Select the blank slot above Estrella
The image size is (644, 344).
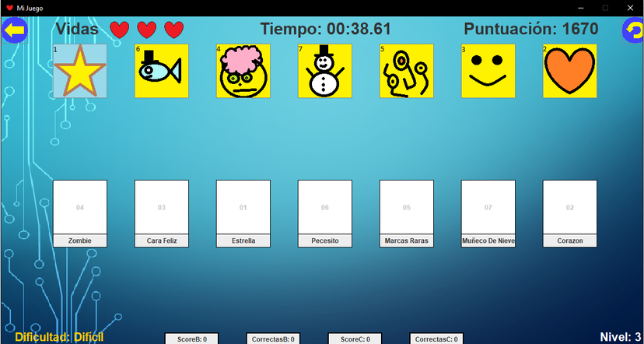coord(243,207)
